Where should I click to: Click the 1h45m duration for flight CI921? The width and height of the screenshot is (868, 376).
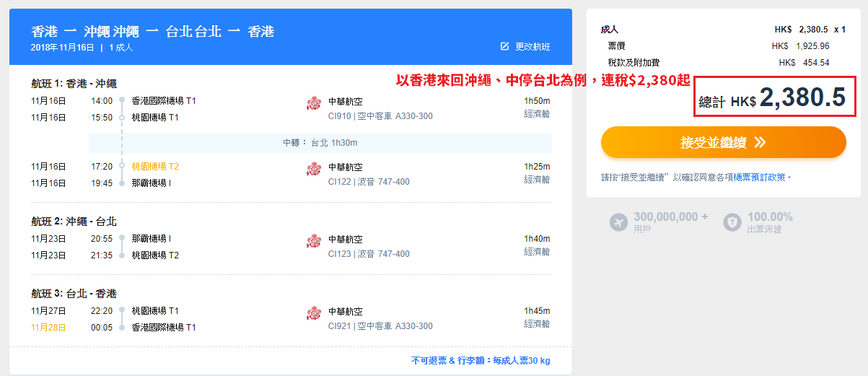pyautogui.click(x=537, y=311)
